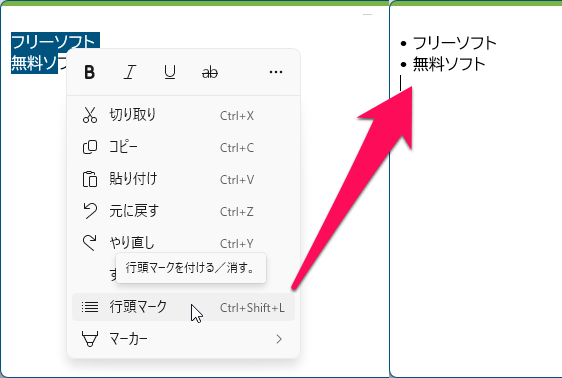
Task: Select 行頭マーク menu entry
Action: pyautogui.click(x=183, y=307)
